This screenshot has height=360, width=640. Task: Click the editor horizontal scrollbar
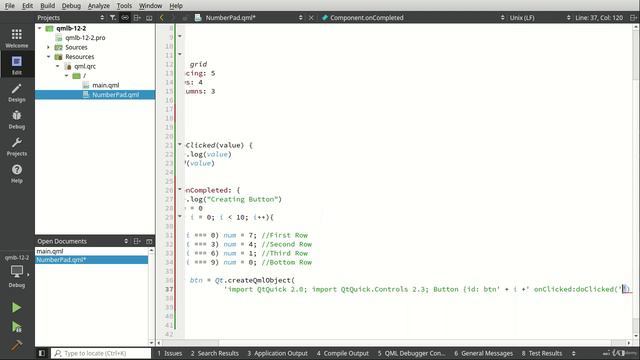click(x=393, y=343)
